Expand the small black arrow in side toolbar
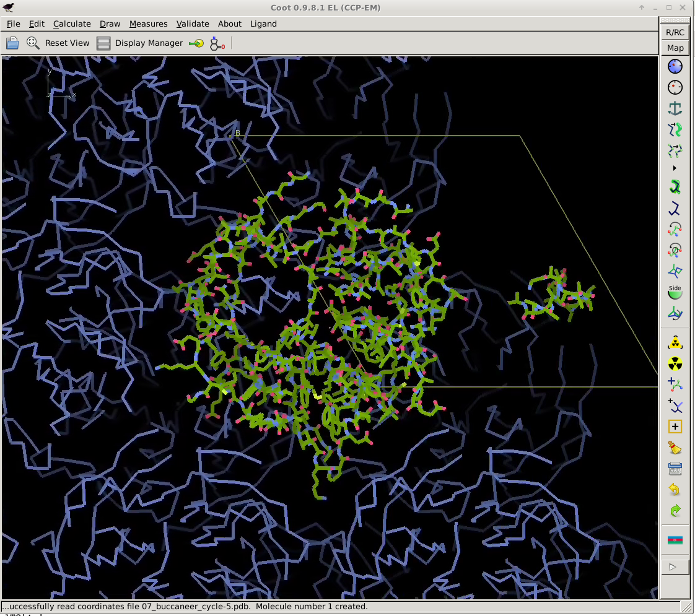The height and width of the screenshot is (616, 695). click(x=675, y=168)
